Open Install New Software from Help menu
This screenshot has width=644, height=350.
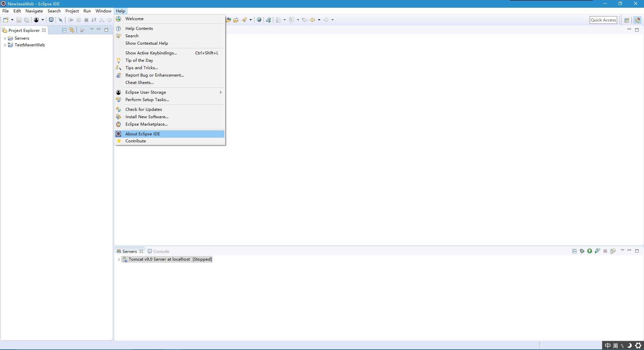(170, 117)
